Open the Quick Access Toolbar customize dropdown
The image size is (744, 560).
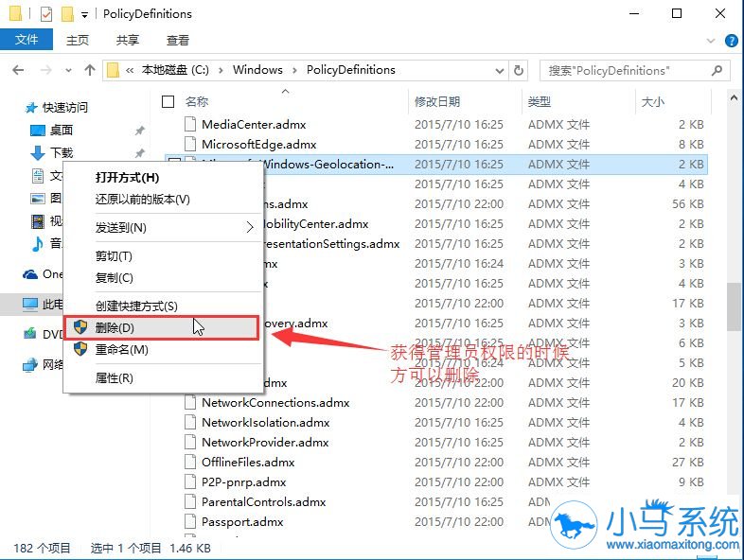coord(84,15)
